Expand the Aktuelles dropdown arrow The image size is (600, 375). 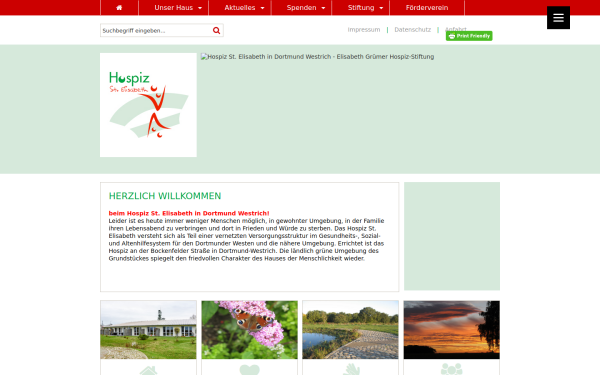(x=262, y=8)
